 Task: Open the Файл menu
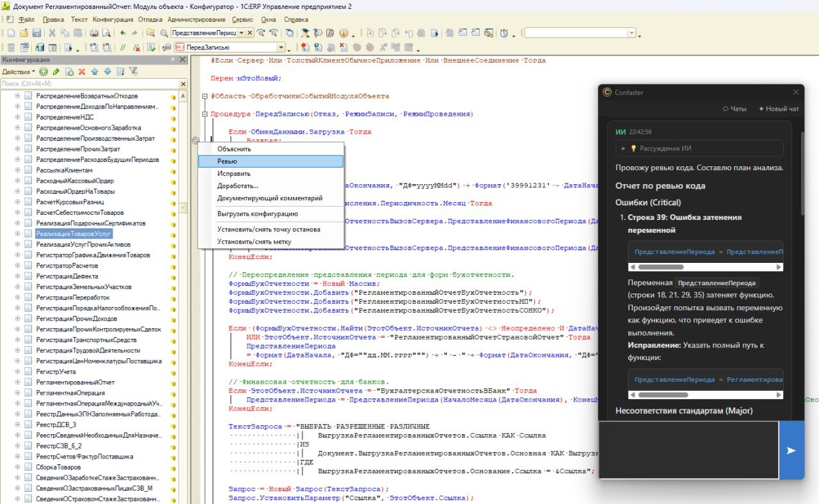[x=26, y=19]
